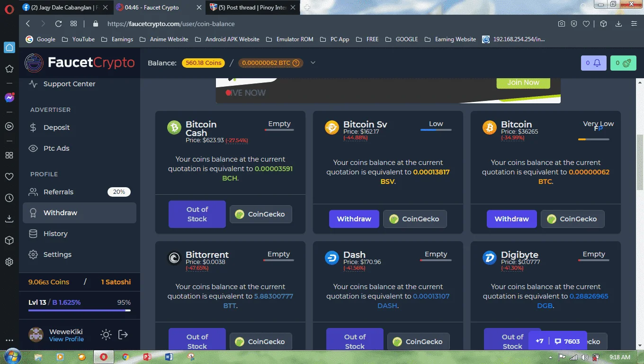Open CoinGecko for Bitcoin Sv
Screen dimensions: 644x364
(415, 219)
